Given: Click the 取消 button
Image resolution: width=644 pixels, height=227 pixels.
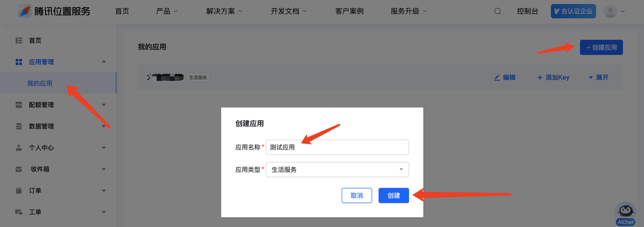Looking at the screenshot, I should coord(357,196).
